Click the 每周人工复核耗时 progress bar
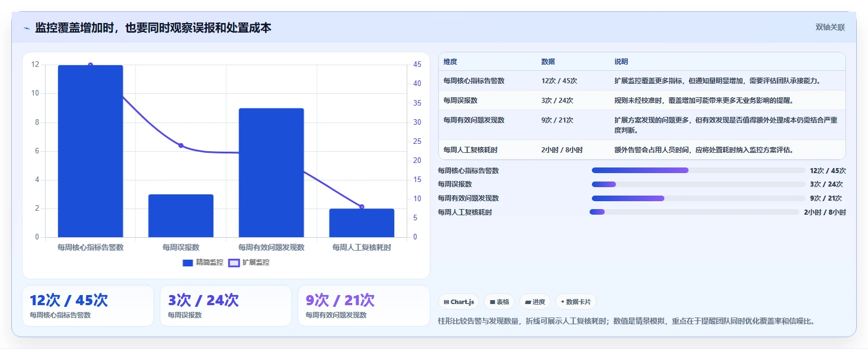The width and height of the screenshot is (868, 349). coord(694,212)
